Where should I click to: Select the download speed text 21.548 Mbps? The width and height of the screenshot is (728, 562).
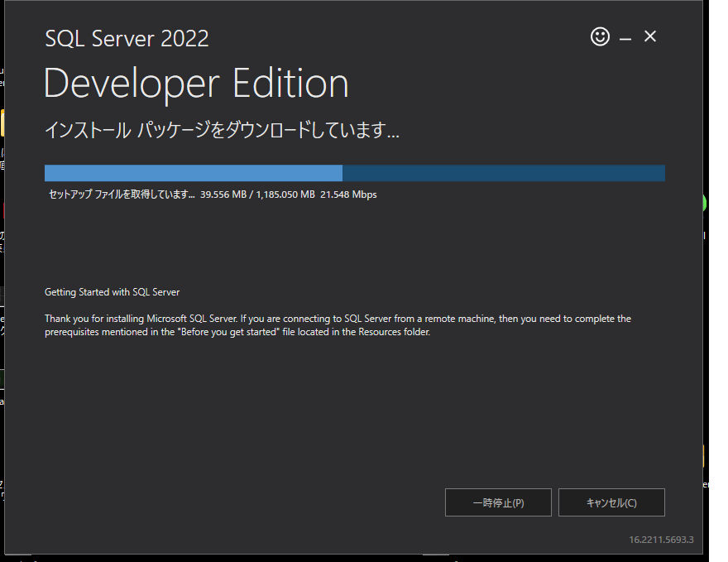point(350,195)
